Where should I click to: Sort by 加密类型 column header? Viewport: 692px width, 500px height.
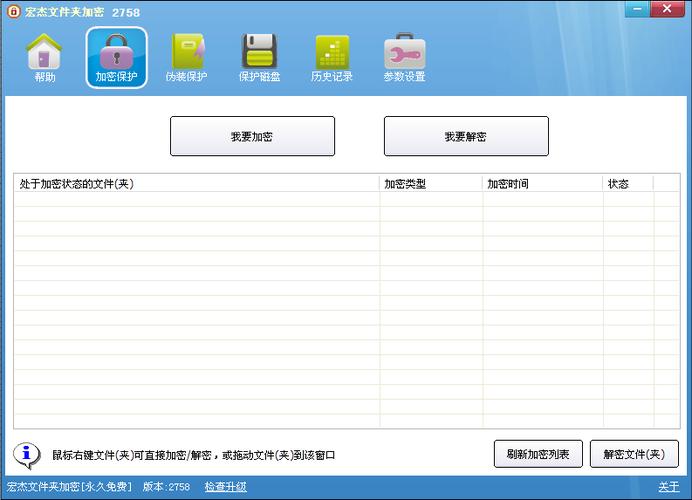coord(431,184)
